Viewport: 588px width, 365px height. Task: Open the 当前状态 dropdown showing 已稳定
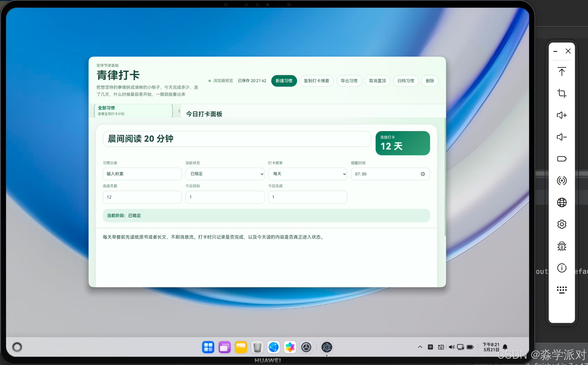[x=225, y=174]
